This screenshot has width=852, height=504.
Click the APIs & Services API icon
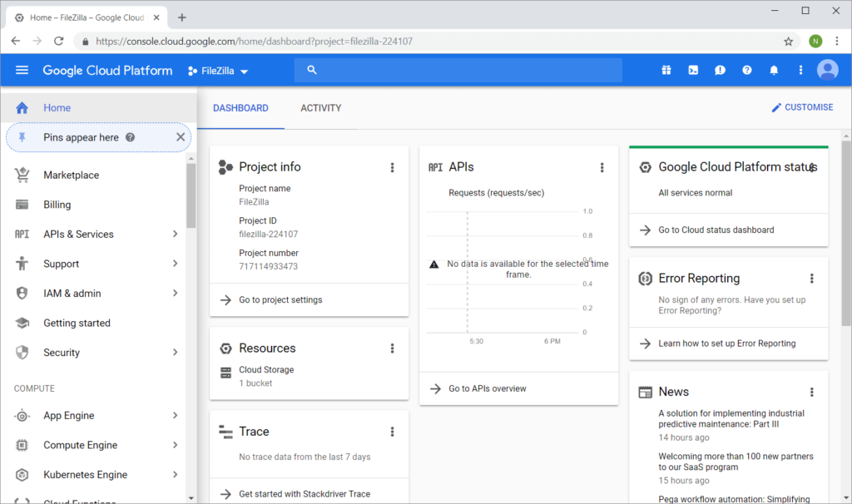click(22, 234)
